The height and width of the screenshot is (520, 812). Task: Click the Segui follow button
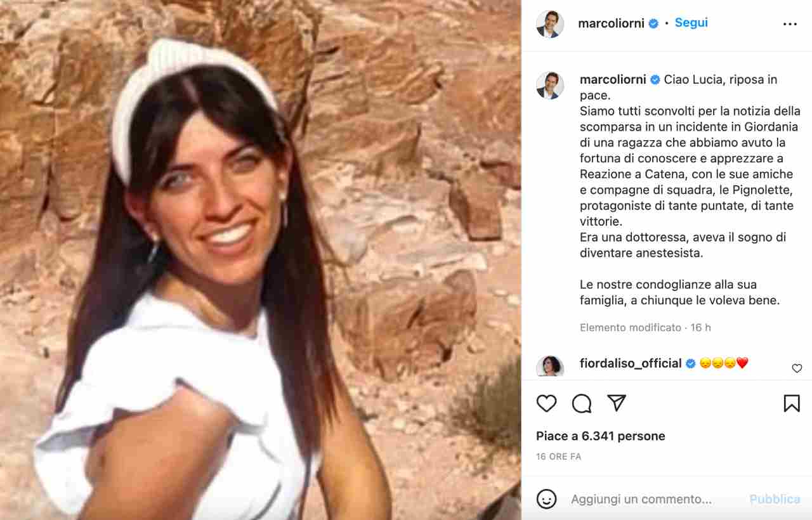[x=691, y=23]
